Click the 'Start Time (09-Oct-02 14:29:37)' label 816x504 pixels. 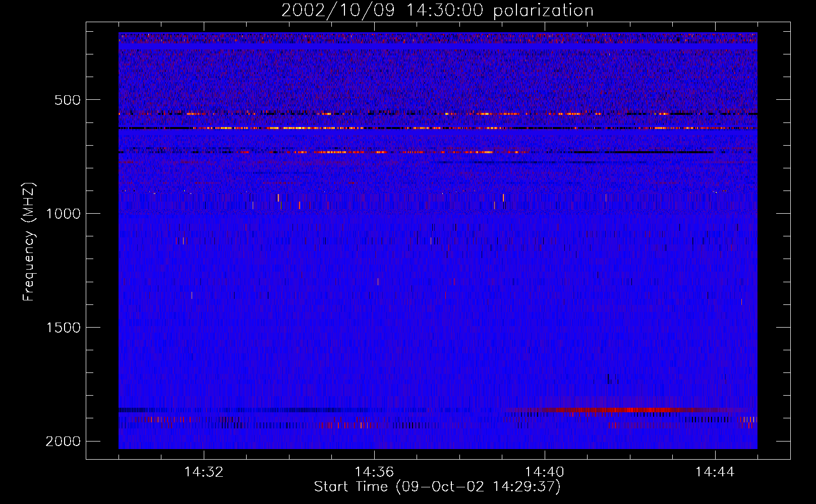click(437, 487)
